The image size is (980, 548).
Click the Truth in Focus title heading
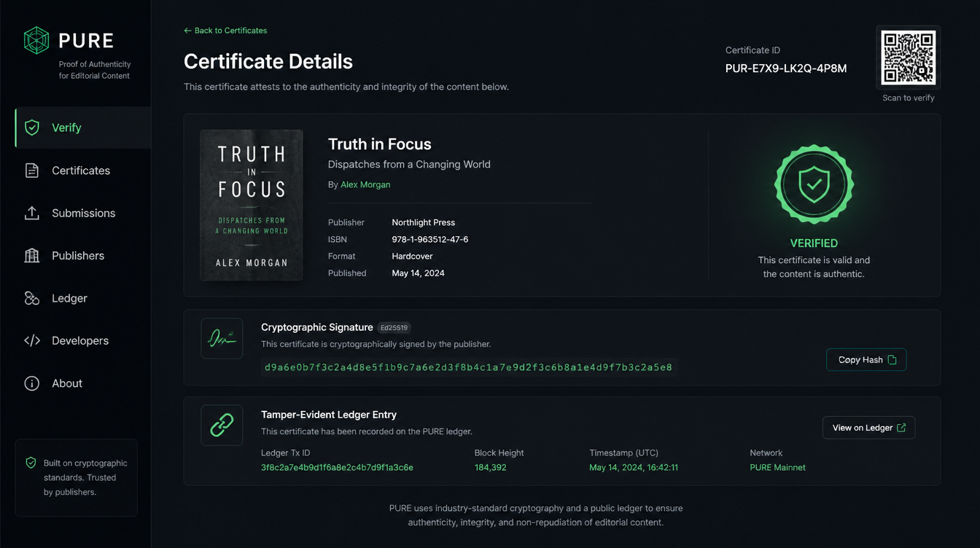380,144
